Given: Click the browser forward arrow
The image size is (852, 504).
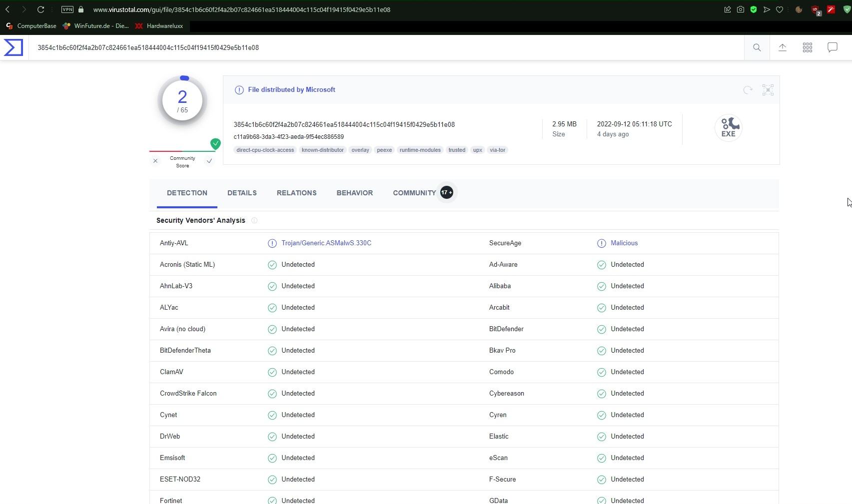Looking at the screenshot, I should [x=23, y=9].
